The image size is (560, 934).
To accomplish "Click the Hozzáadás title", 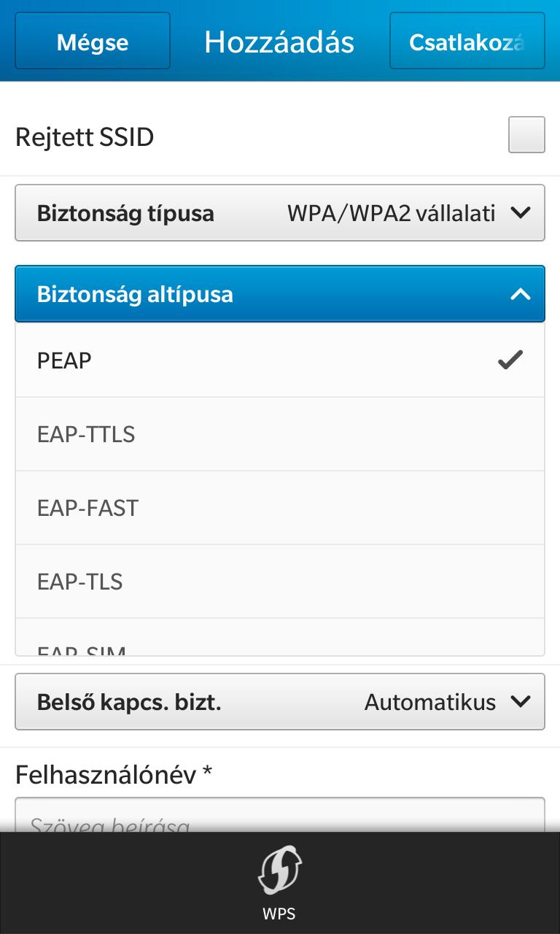I will pos(279,42).
